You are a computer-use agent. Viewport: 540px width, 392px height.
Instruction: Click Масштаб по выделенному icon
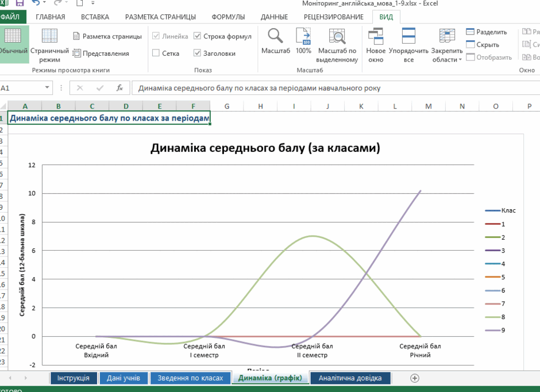337,36
